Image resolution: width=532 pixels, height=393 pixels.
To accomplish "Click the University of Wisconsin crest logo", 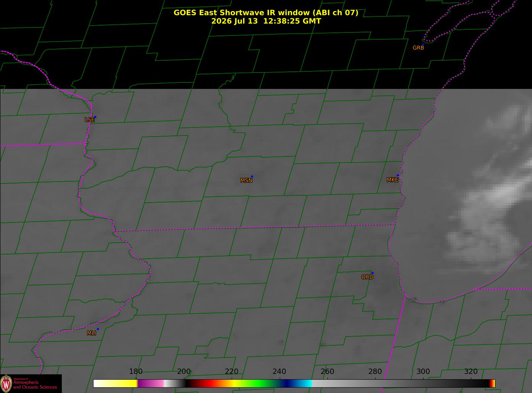I will point(6,383).
